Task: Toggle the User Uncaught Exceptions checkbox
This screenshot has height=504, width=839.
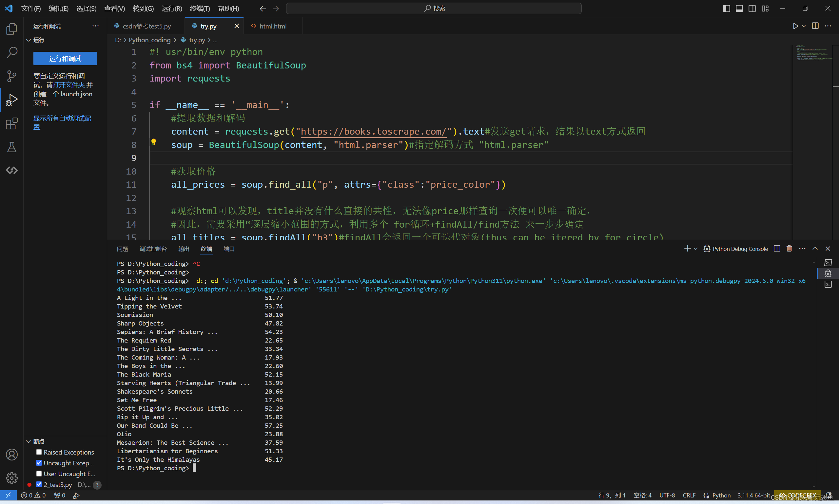Action: 39,474
